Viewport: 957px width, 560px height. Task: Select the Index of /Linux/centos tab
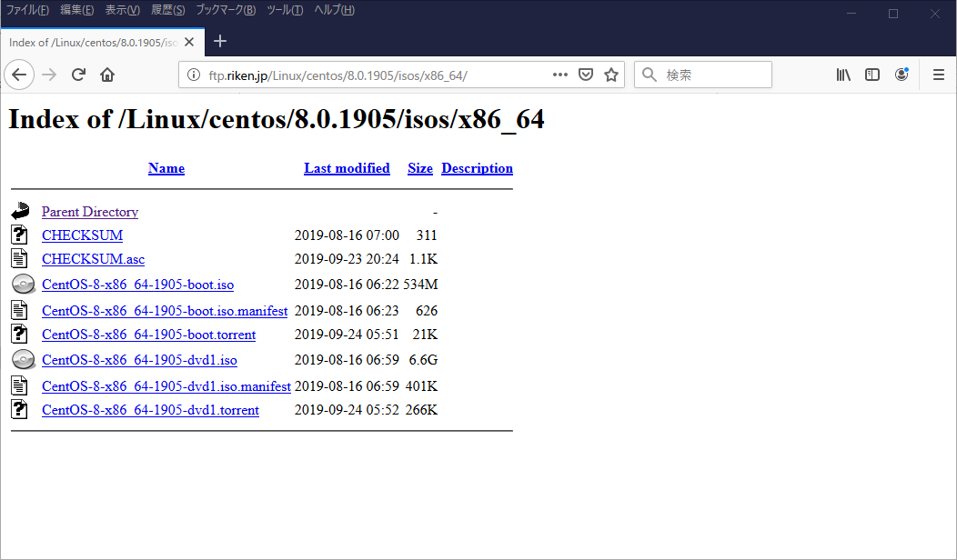click(102, 42)
